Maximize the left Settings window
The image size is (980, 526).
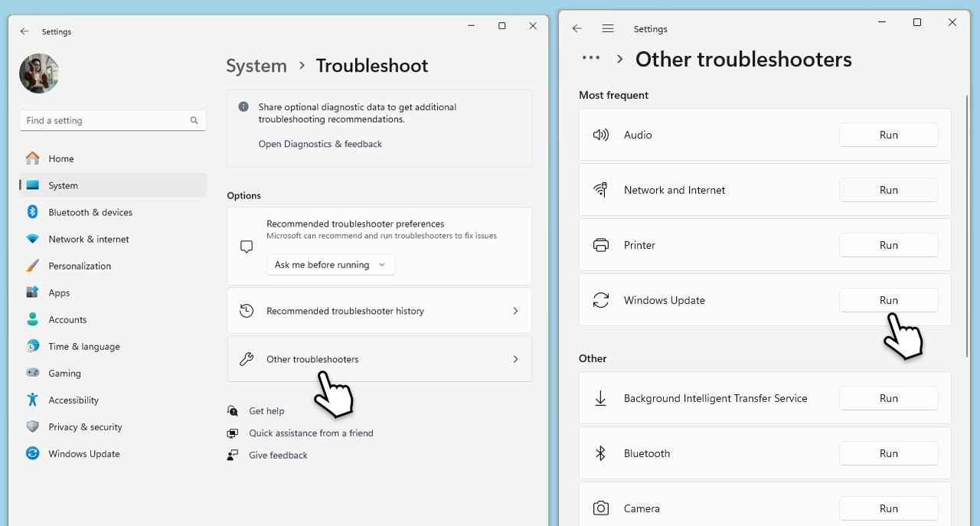click(x=502, y=26)
